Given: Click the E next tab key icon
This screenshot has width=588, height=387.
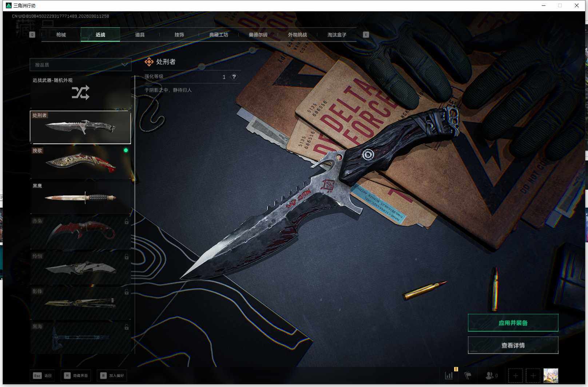Looking at the screenshot, I should 366,35.
